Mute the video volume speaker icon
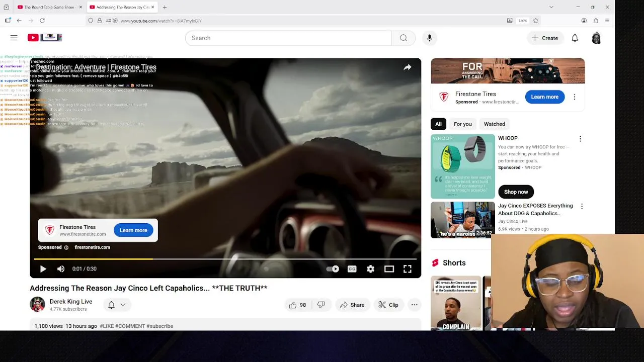The width and height of the screenshot is (644, 362). coord(61,269)
